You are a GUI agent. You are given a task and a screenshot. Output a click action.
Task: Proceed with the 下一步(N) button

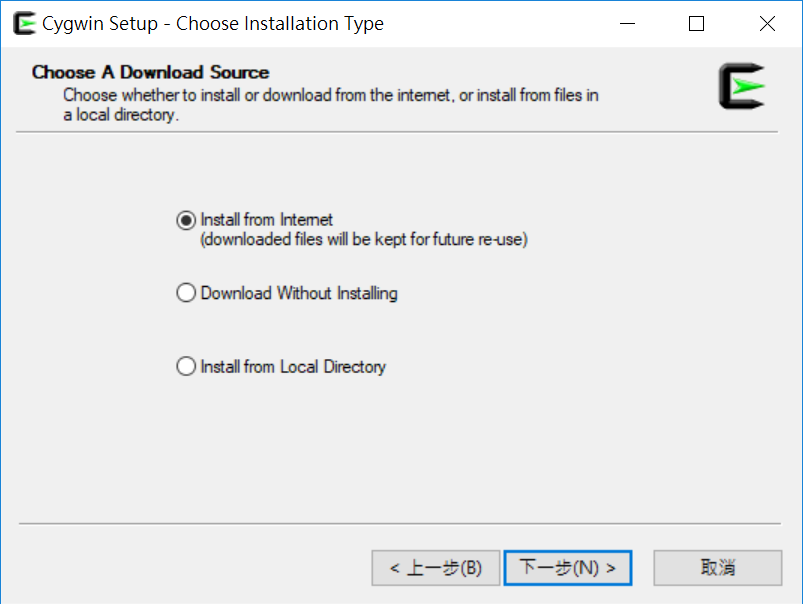(x=567, y=568)
